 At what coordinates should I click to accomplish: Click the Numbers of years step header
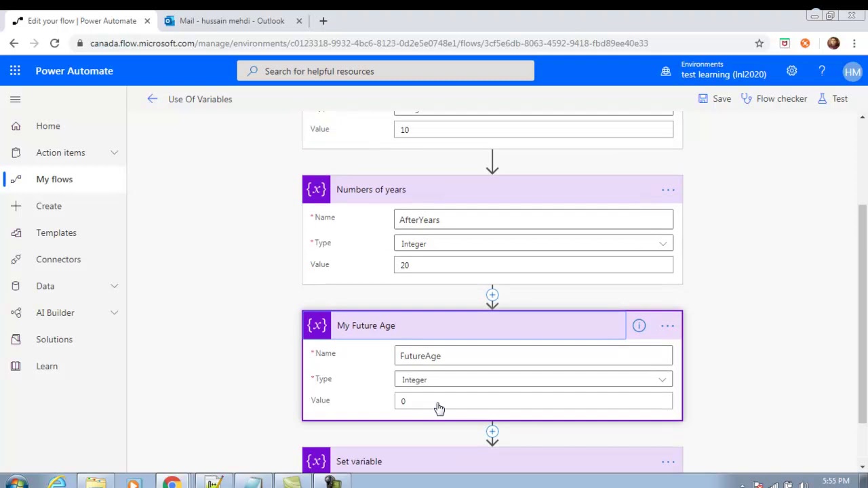click(x=492, y=190)
